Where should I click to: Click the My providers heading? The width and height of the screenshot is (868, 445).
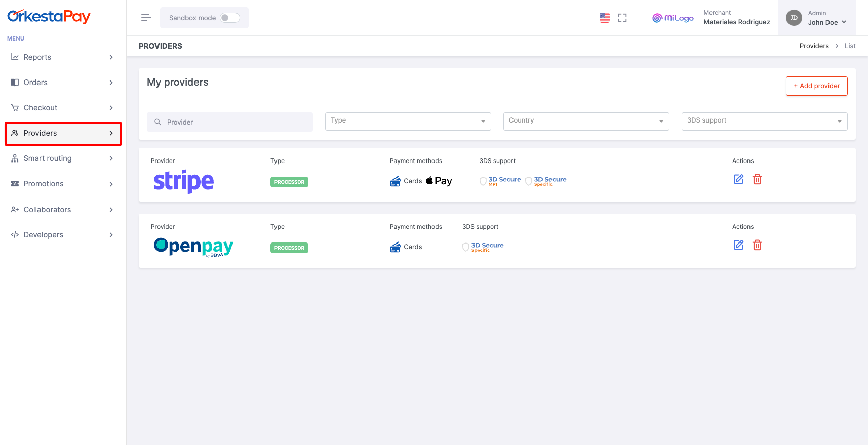click(178, 82)
